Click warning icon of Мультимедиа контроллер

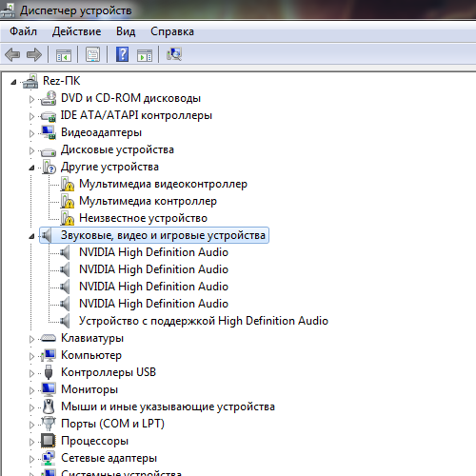[68, 201]
